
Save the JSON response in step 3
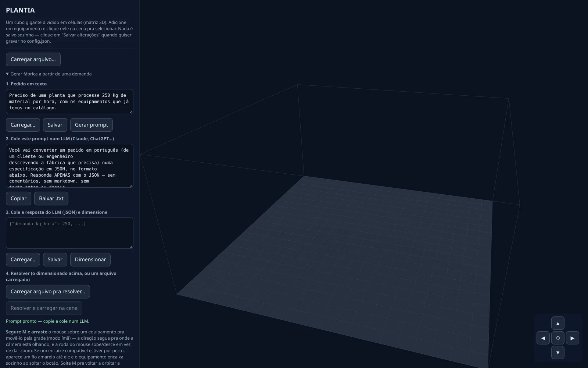pos(55,259)
